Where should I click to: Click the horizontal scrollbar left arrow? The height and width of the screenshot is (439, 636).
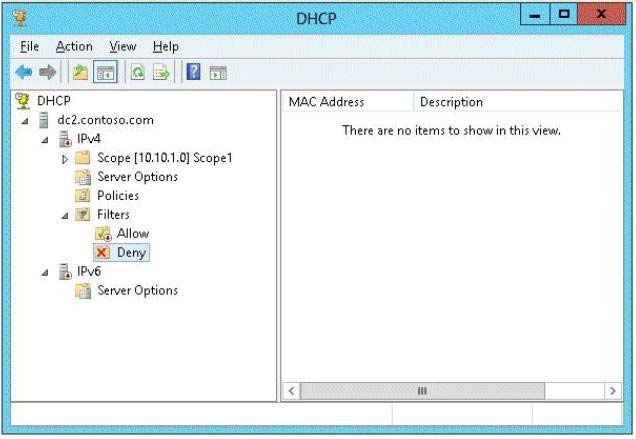291,391
